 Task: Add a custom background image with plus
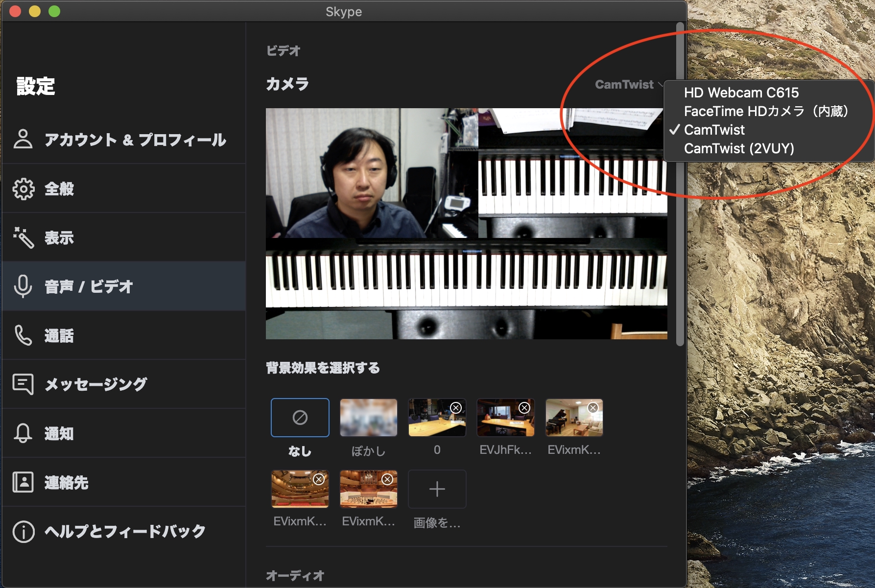click(437, 489)
